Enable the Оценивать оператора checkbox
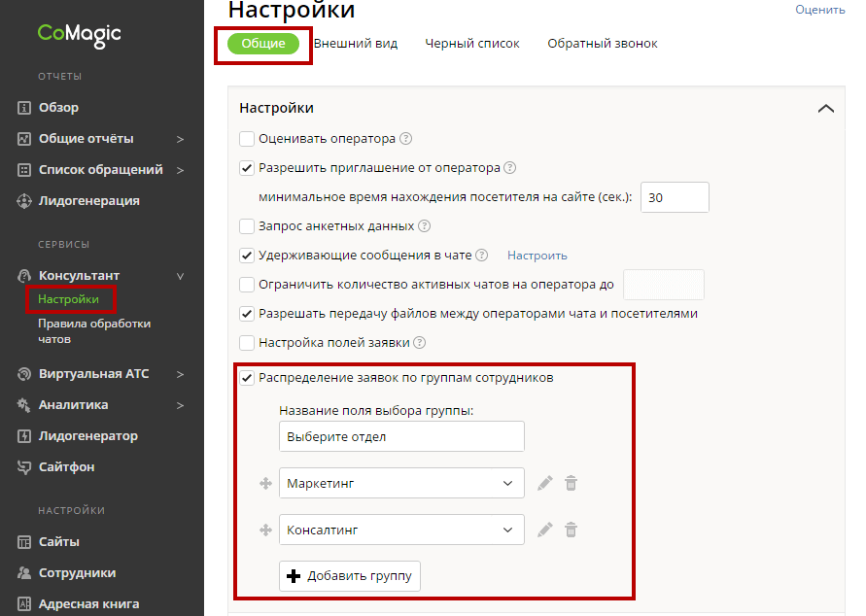The image size is (866, 616). (247, 139)
